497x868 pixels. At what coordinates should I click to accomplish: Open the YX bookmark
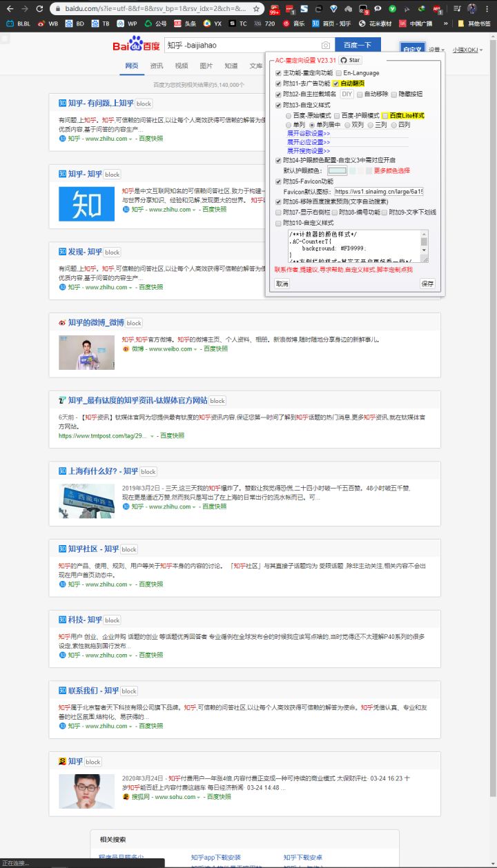(212, 23)
